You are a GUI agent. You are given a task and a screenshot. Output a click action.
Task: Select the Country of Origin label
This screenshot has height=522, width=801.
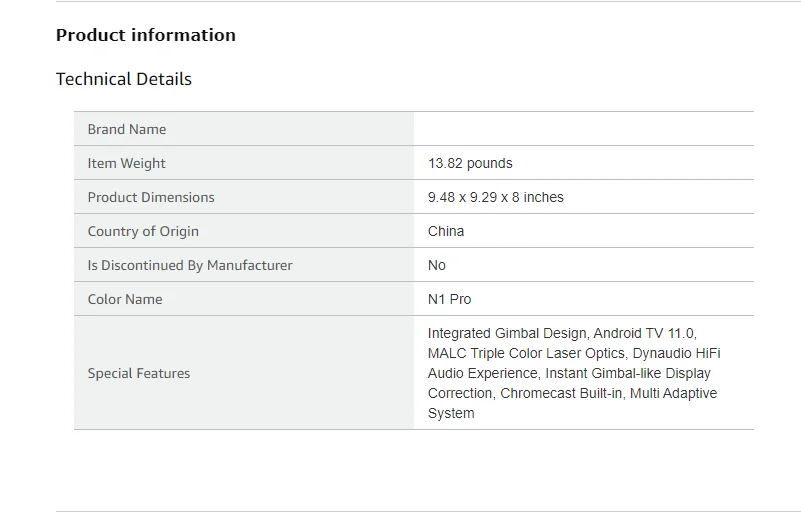(x=143, y=231)
